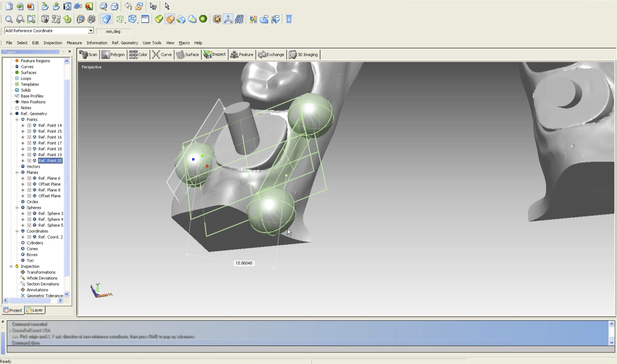617x364 pixels.
Task: Click the What's This help cursor icon
Action: tap(153, 6)
